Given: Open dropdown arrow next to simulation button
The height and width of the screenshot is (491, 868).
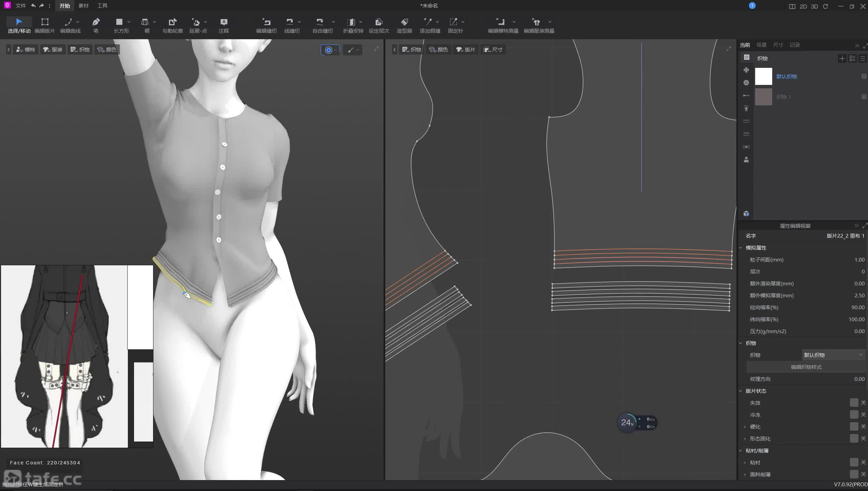Looking at the screenshot, I should (336, 50).
